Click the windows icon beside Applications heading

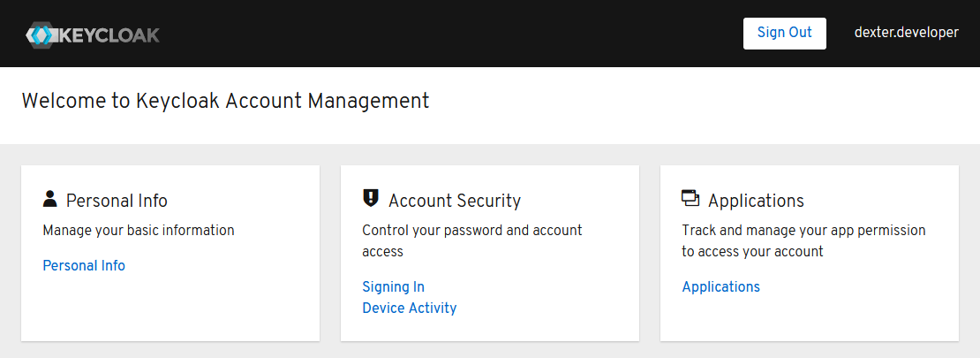[690, 199]
